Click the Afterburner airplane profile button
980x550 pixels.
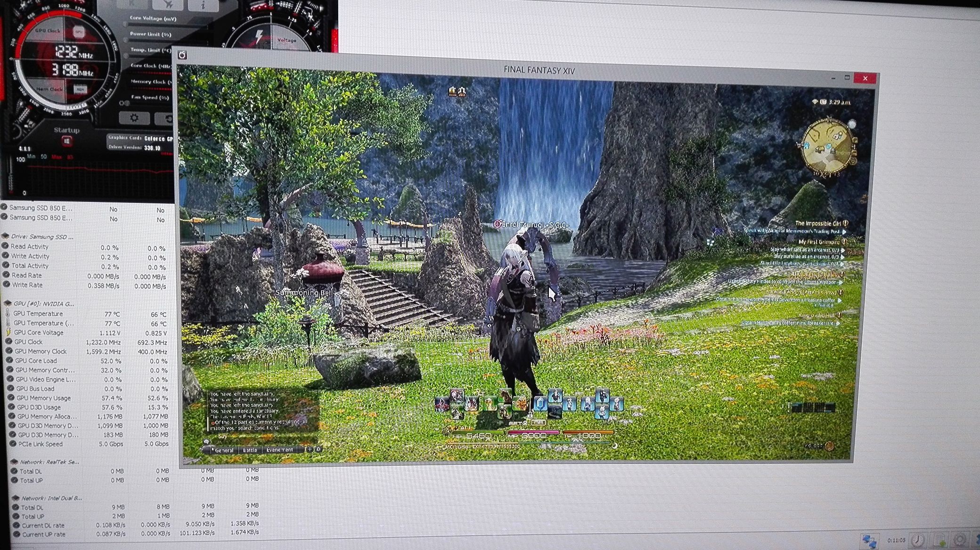click(168, 5)
